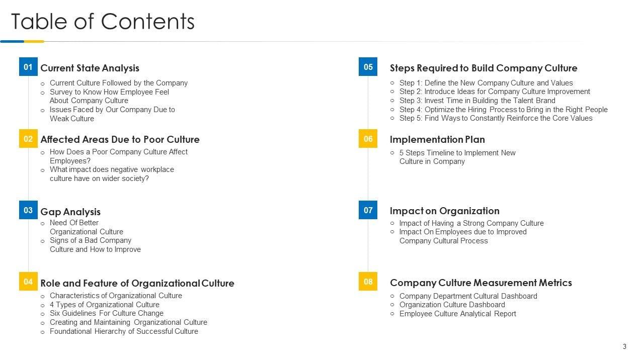This screenshot has height=362, width=644.
Task: Select the Gap Analysis section heading
Action: click(x=70, y=212)
